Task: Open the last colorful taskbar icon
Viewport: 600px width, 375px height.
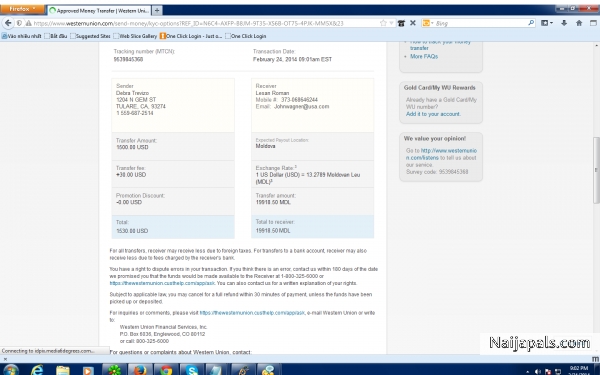Action: [x=269, y=370]
